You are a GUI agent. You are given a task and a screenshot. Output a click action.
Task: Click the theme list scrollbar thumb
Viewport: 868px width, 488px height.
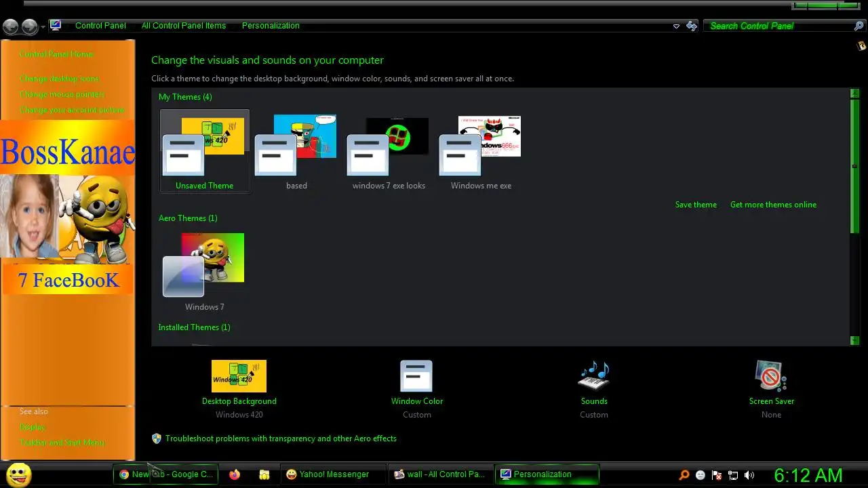point(854,166)
